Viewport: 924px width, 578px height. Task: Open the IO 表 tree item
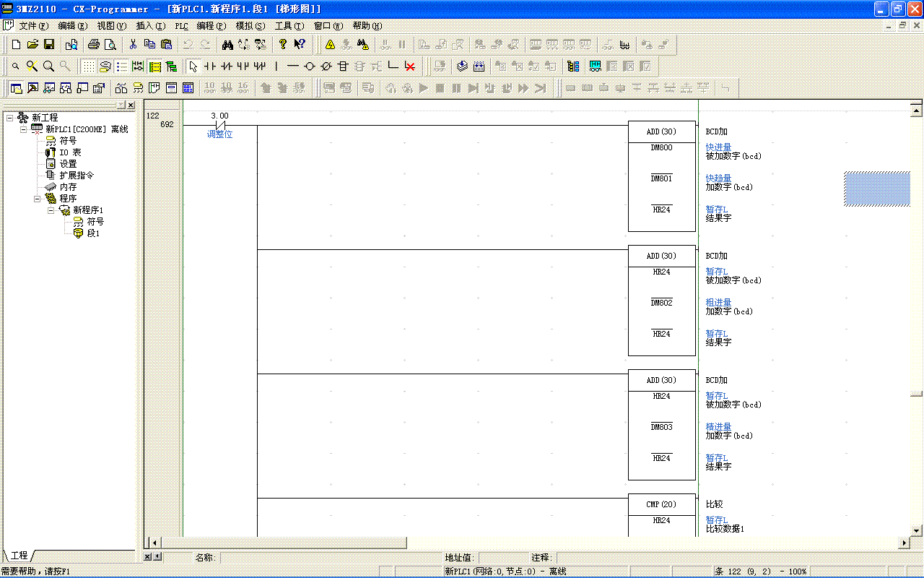point(70,152)
